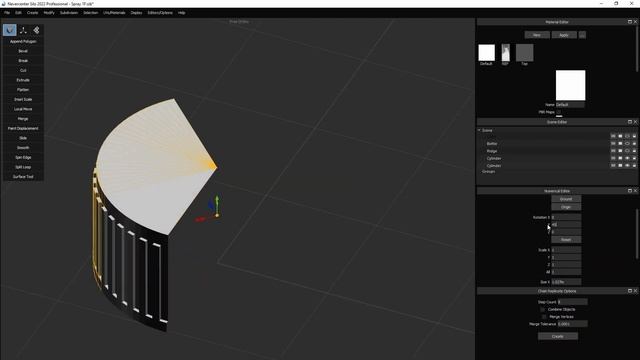Close the Material Editor panel
Viewport: 640px width, 360px height.
click(635, 22)
